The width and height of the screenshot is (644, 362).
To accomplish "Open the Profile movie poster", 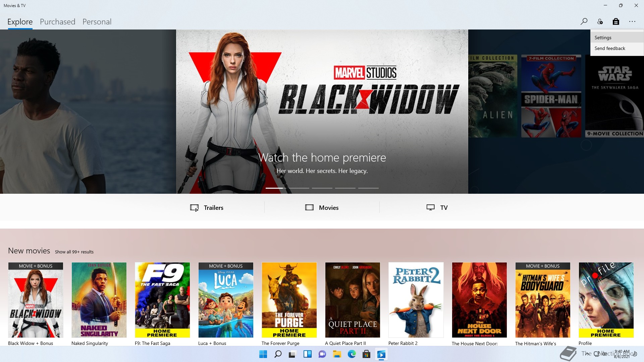I will tap(606, 300).
